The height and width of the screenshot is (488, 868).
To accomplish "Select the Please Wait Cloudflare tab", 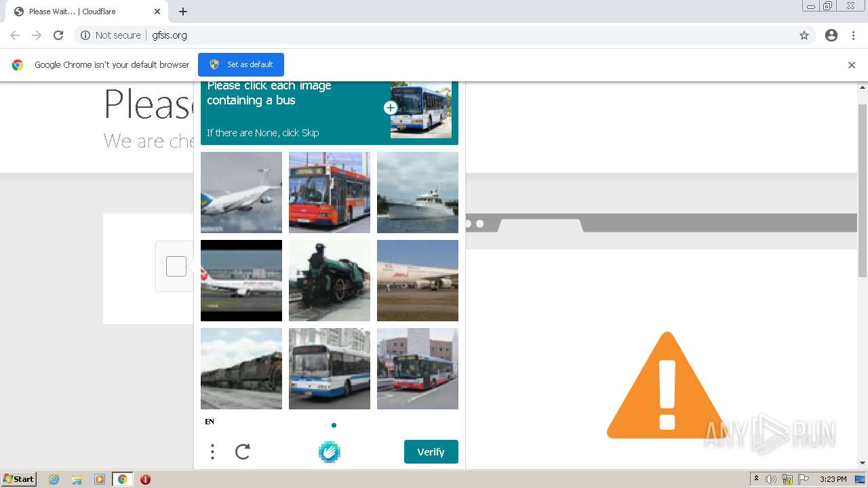I will pos(87,12).
